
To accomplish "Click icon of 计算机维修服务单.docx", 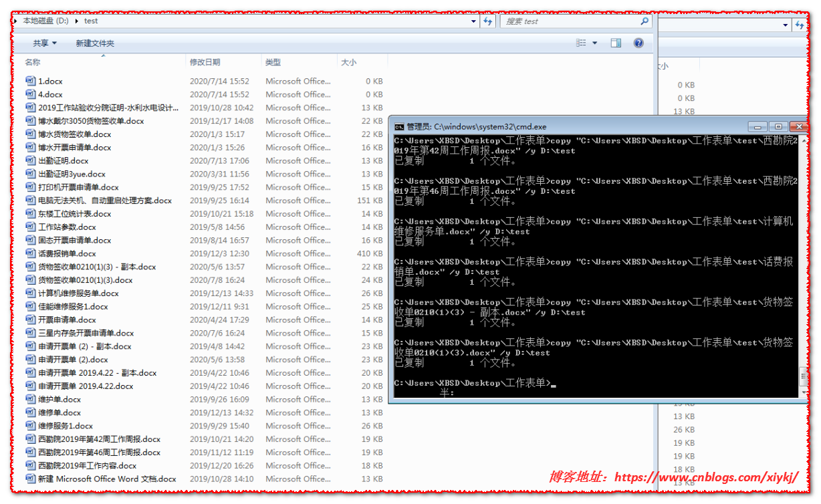I will (31, 293).
